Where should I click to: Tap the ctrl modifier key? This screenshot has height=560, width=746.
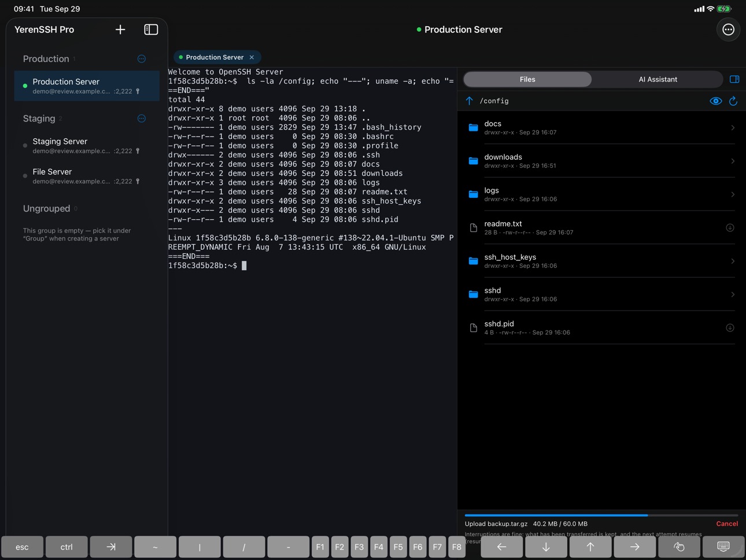67,547
